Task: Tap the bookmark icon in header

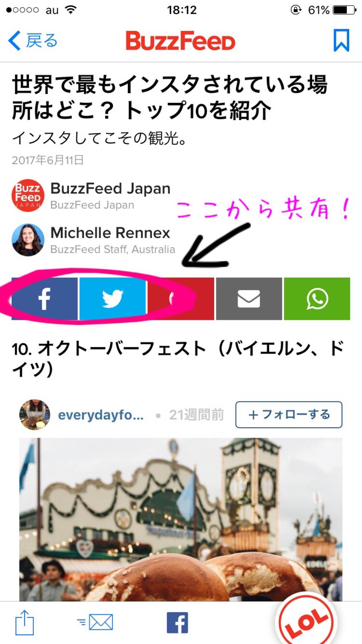Action: coord(341,40)
